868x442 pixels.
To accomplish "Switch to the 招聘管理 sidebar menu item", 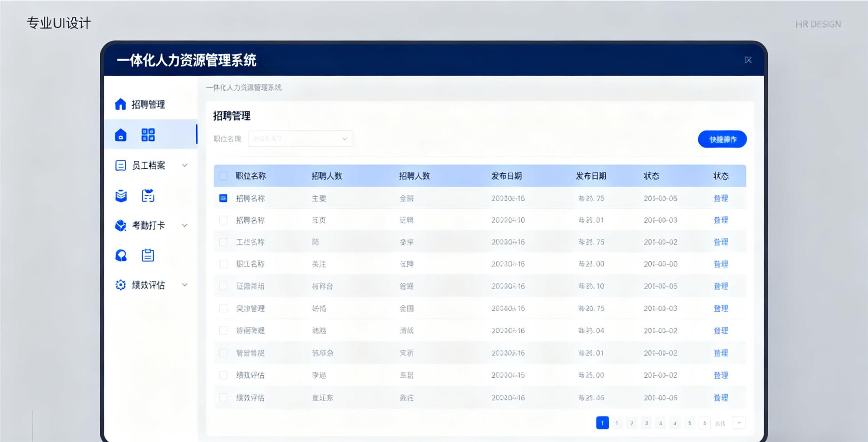I will 143,104.
